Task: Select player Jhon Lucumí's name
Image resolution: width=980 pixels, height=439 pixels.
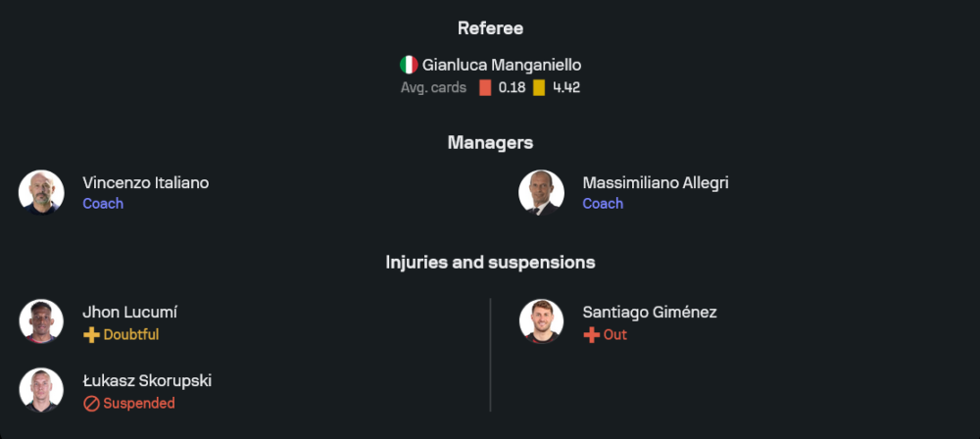Action: tap(129, 312)
